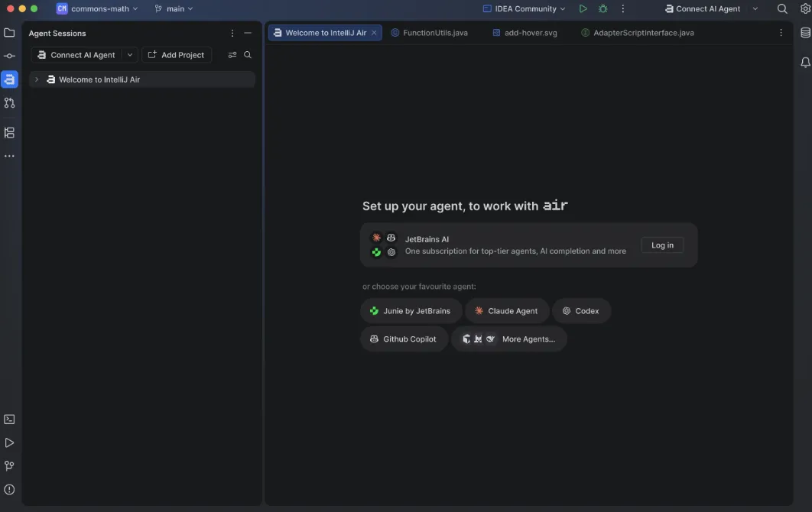Open the Terminal tool window
The width and height of the screenshot is (812, 512).
(9, 420)
